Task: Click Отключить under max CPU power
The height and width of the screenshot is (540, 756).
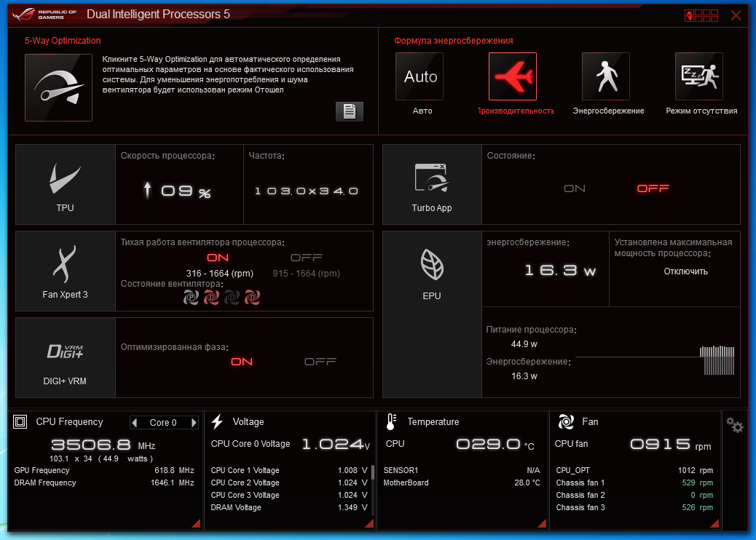Action: (685, 271)
